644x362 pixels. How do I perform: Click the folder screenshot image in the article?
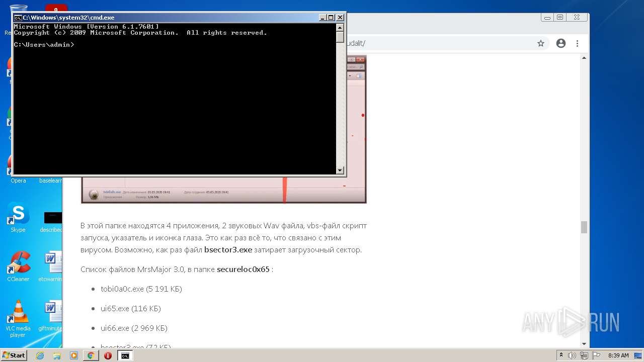click(224, 190)
